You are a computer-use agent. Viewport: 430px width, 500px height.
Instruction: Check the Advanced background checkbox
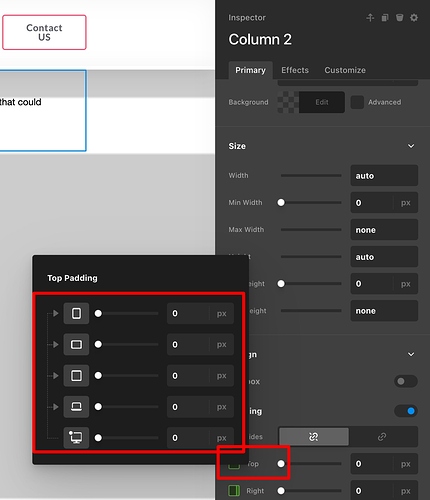pos(357,102)
